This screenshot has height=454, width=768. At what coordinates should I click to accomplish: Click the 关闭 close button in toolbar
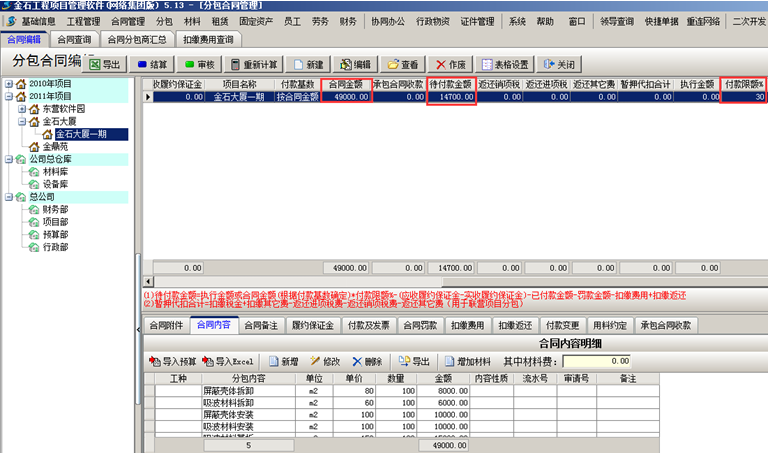[559, 64]
